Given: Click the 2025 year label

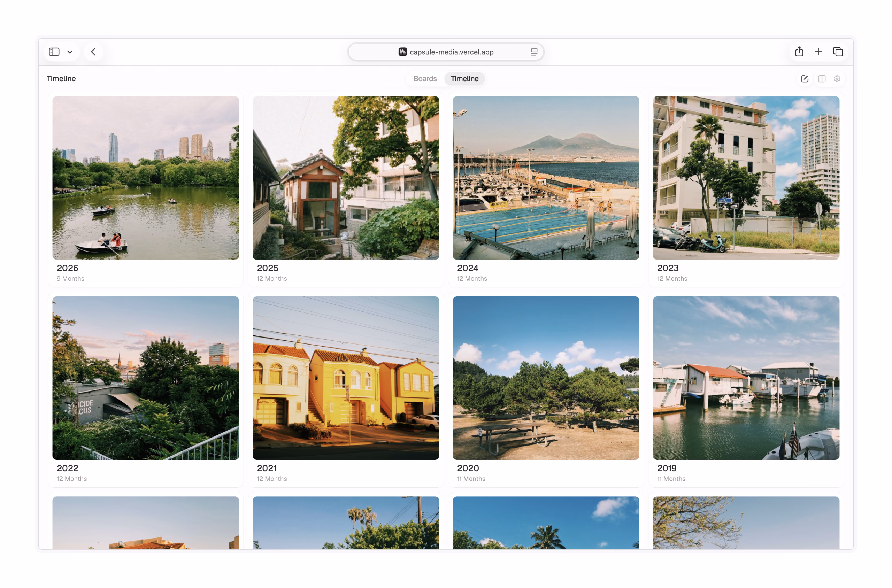Looking at the screenshot, I should point(268,268).
